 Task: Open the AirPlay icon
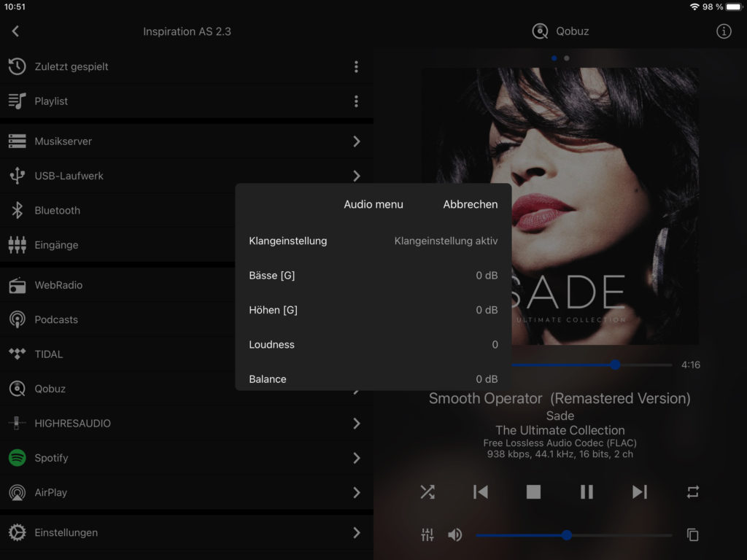18,492
